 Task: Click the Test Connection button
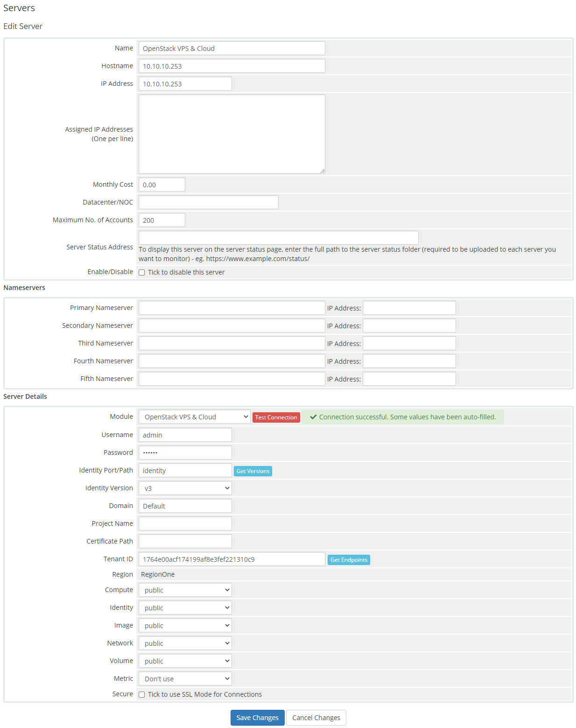coord(276,417)
